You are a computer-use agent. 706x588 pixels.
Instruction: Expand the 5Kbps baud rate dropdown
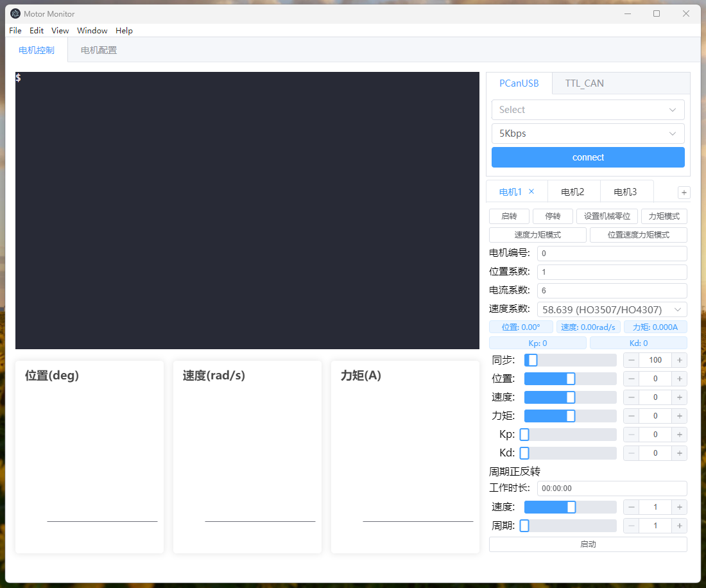[x=588, y=134]
